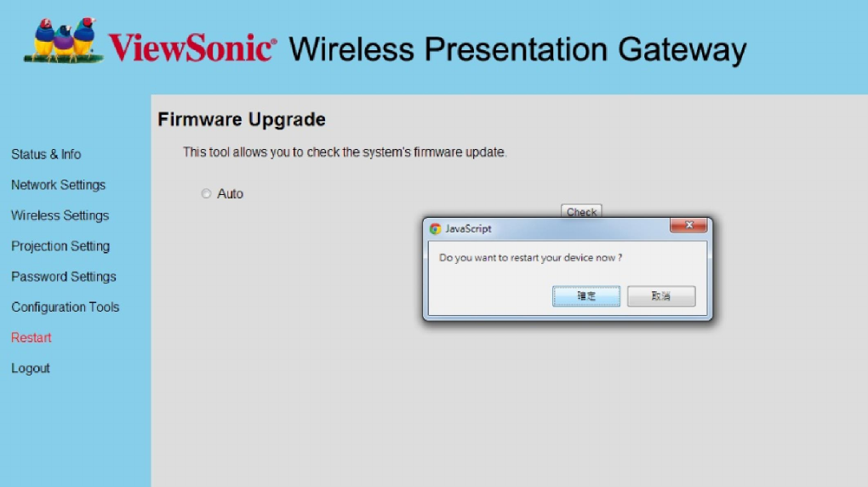The image size is (868, 487).
Task: Open Wireless Settings in the sidebar
Action: [x=60, y=215]
